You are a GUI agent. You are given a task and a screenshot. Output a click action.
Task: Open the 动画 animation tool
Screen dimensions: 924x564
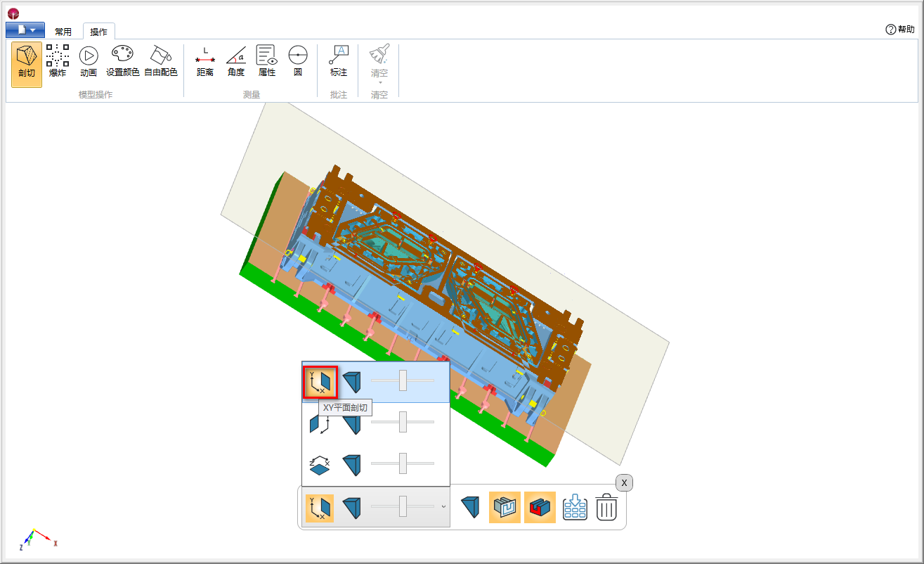point(89,60)
